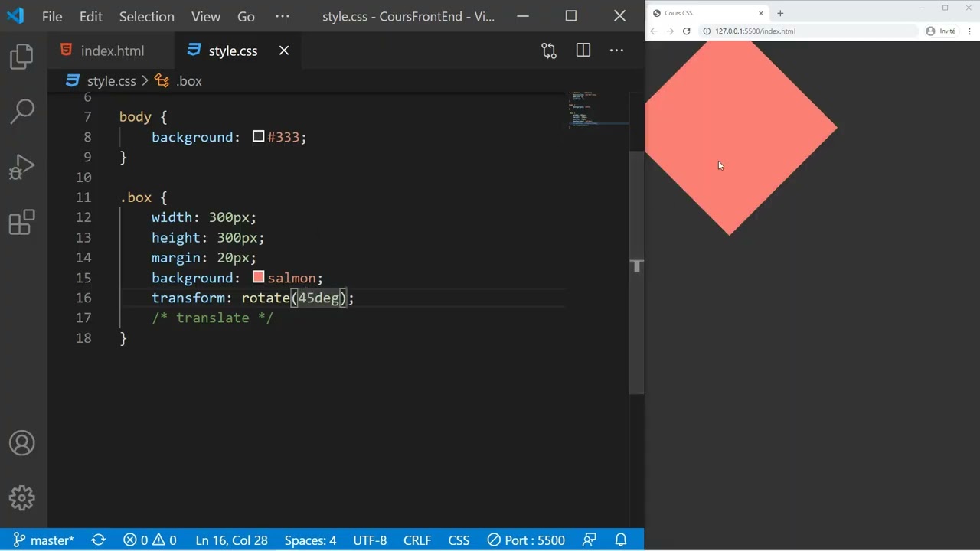Select encoding via UTF-8 in status bar
The image size is (980, 551).
pyautogui.click(x=370, y=540)
